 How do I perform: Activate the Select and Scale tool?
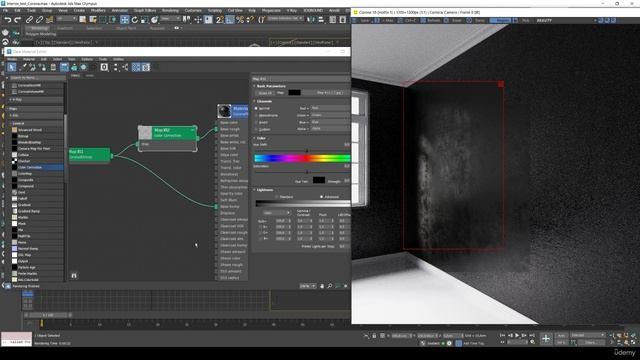[x=144, y=20]
